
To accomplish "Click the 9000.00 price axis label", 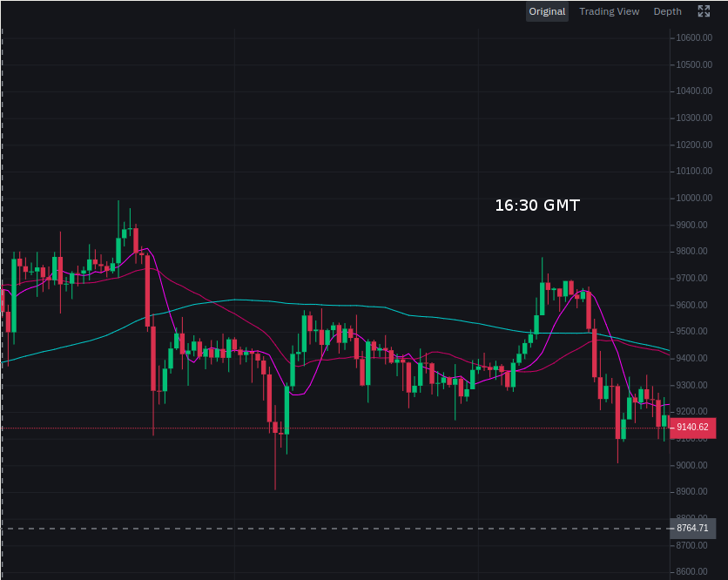I will (691, 465).
